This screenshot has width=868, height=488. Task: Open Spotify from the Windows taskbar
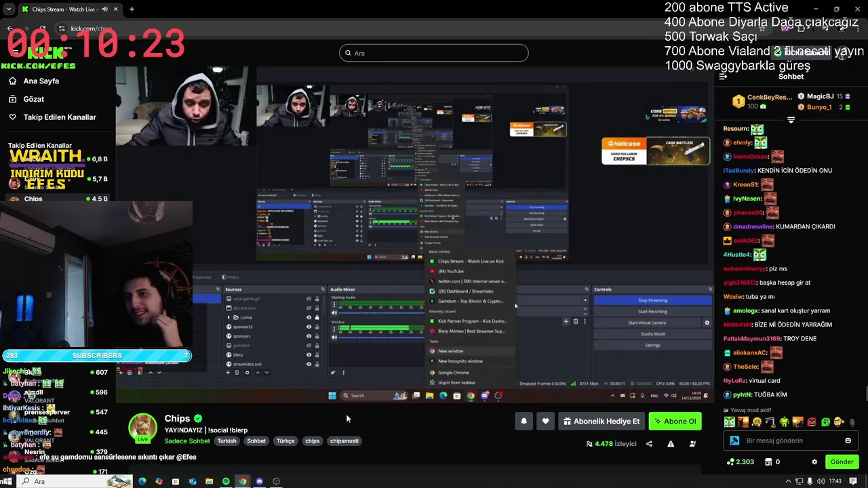(226, 481)
